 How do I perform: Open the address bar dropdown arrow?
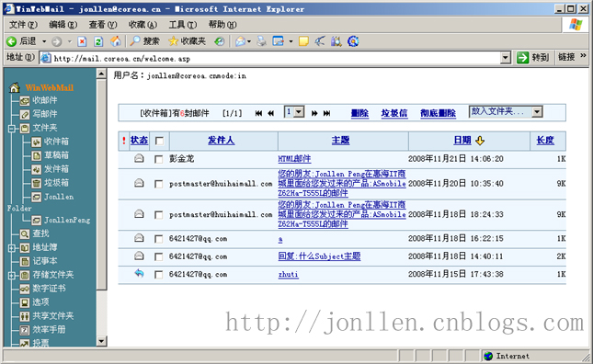tap(506, 58)
